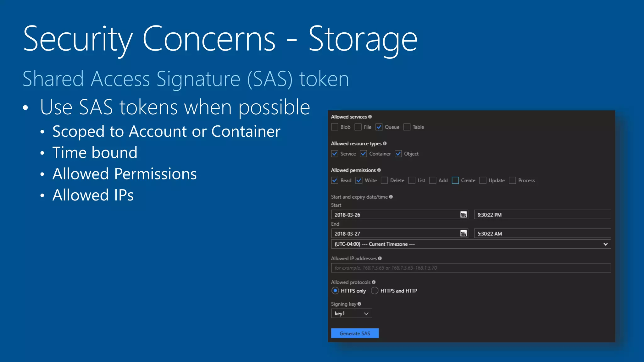Screen dimensions: 644x362
Task: Click info icon next to Allowed IP addresses
Action: (380, 258)
